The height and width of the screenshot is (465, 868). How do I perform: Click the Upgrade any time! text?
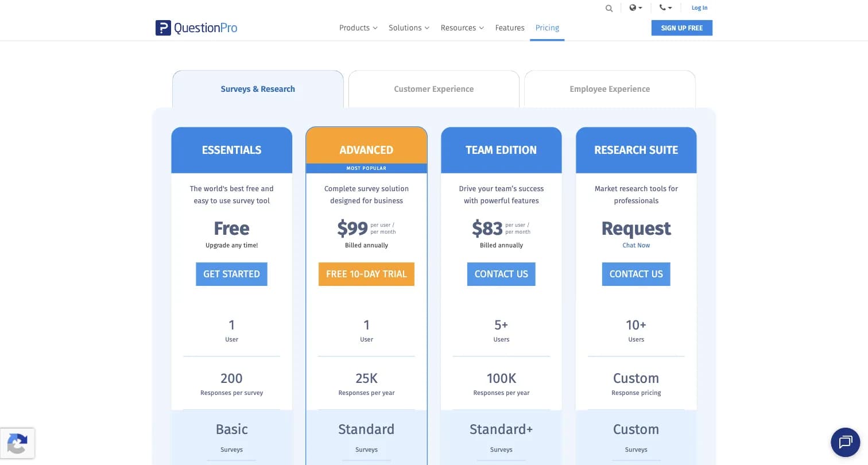231,245
